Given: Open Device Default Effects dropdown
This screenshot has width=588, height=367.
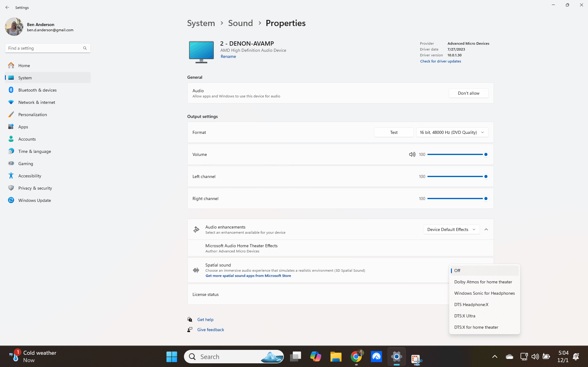Looking at the screenshot, I should click(452, 230).
